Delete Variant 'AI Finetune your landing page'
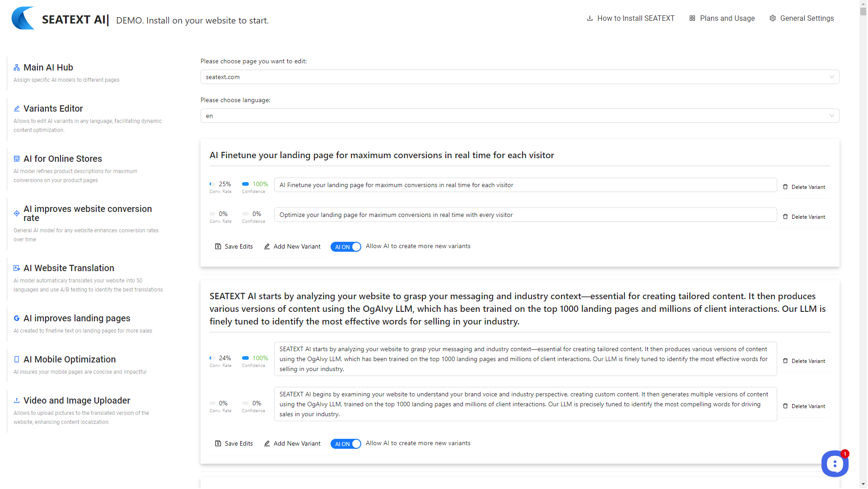 (x=804, y=187)
